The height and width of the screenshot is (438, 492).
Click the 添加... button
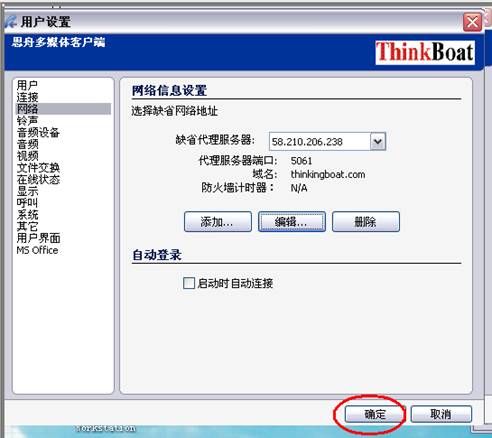(x=218, y=221)
